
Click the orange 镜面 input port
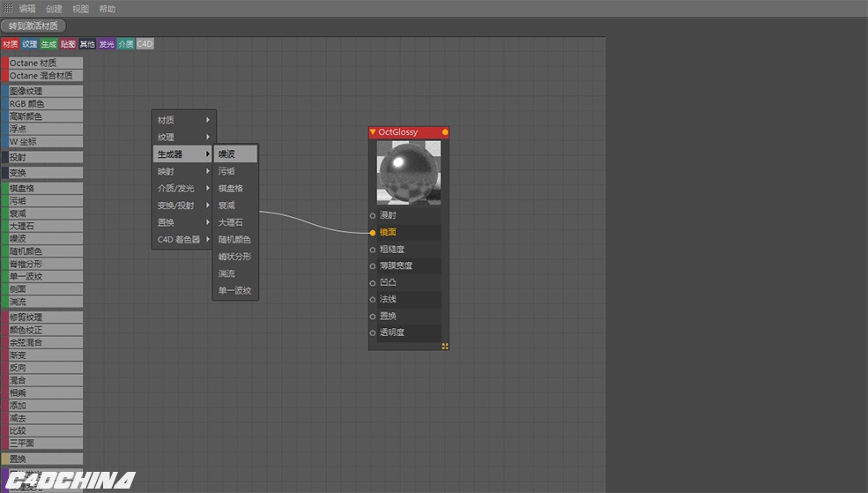point(373,233)
